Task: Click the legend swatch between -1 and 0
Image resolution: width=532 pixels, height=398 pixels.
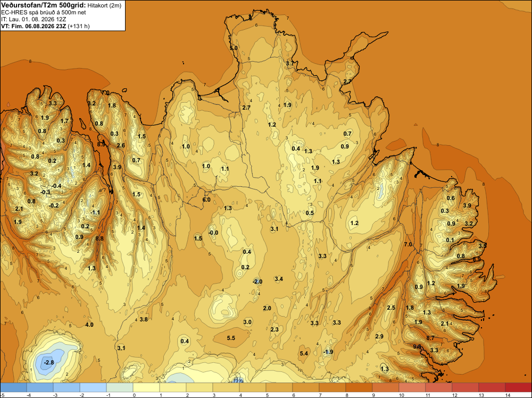Action: pyautogui.click(x=120, y=387)
